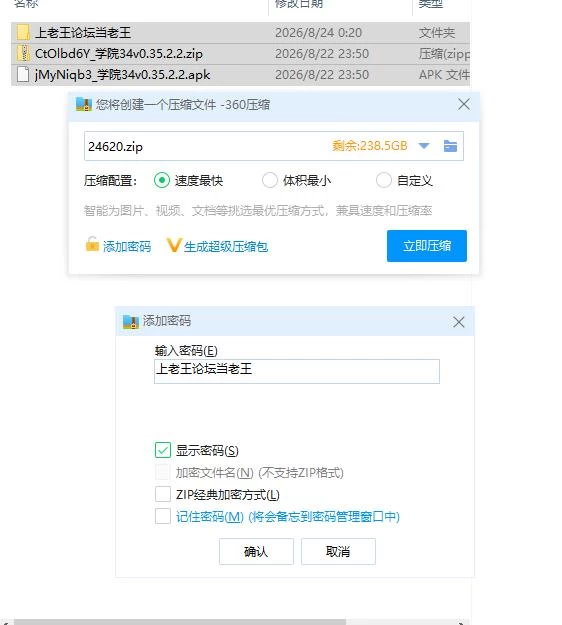Image resolution: width=562 pixels, height=625 pixels.
Task: Click the 立即压缩 button
Action: click(x=426, y=246)
